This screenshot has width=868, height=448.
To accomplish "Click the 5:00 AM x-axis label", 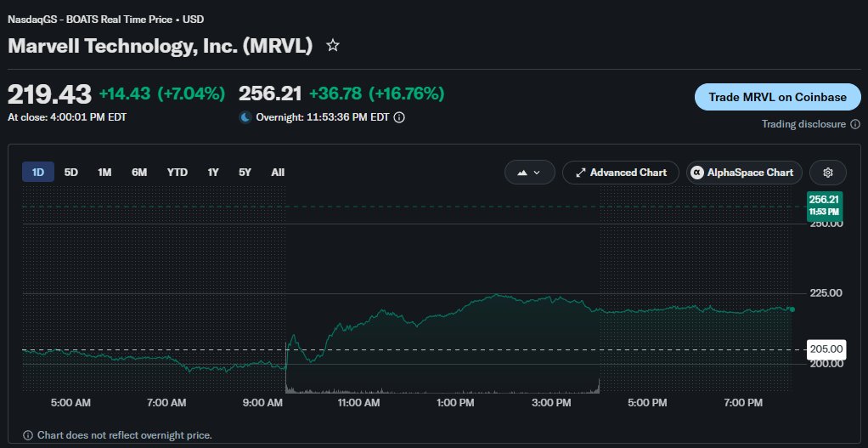I will tap(70, 403).
